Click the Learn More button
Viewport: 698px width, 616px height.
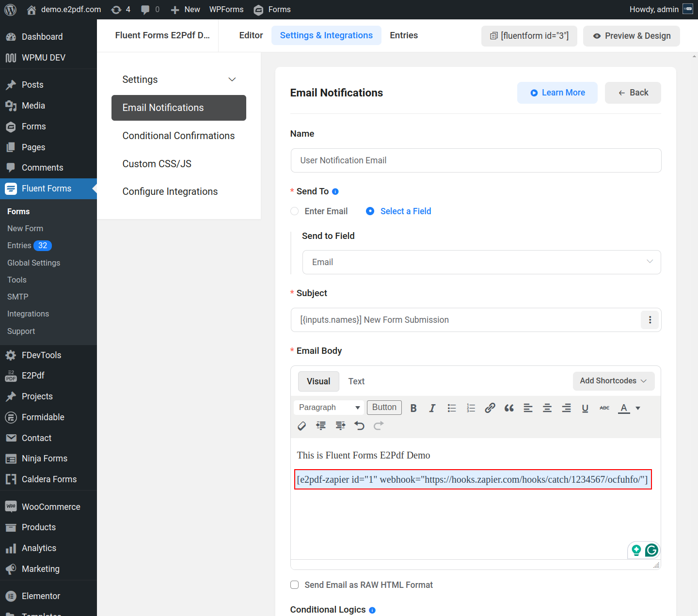pos(557,93)
